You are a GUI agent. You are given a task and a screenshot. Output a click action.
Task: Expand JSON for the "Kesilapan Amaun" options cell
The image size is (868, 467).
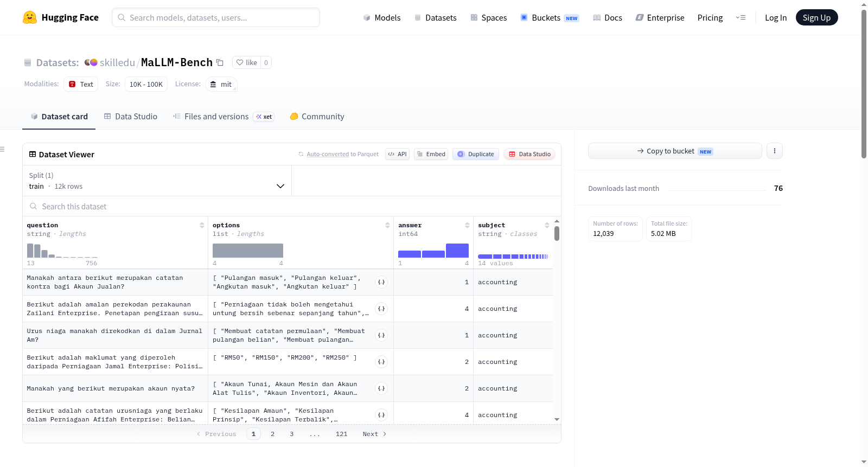click(x=381, y=415)
